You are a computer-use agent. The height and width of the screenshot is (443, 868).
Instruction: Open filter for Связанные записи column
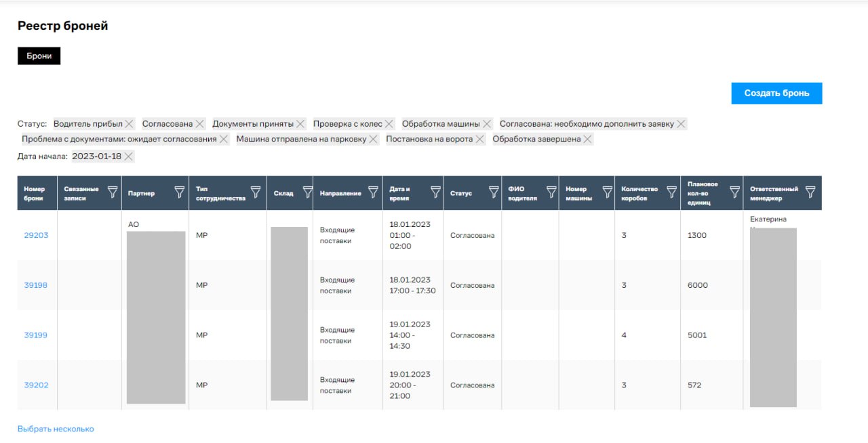pyautogui.click(x=113, y=193)
